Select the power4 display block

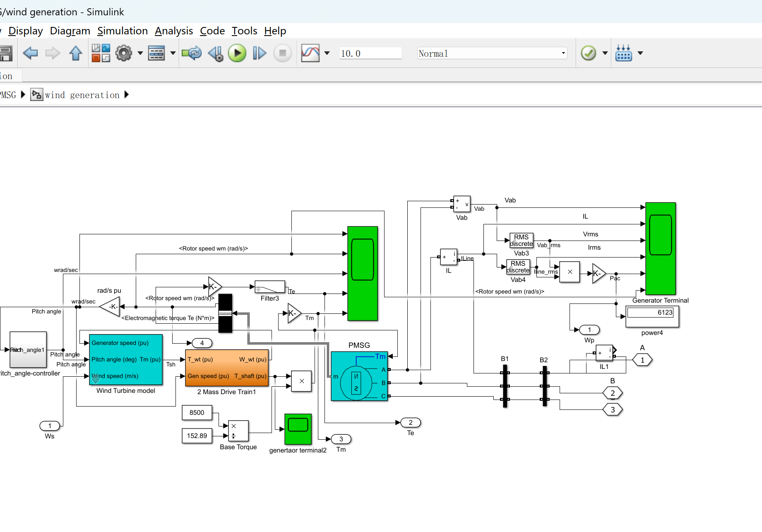[x=652, y=317]
